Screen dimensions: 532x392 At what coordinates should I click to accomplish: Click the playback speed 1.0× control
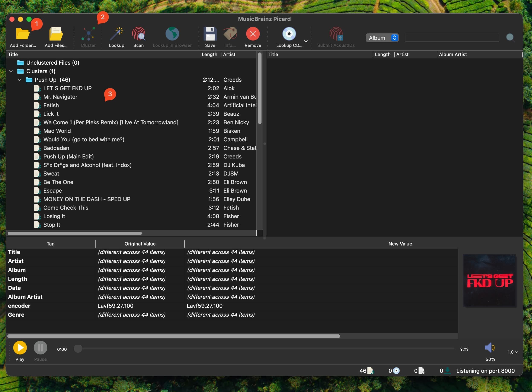pos(512,352)
